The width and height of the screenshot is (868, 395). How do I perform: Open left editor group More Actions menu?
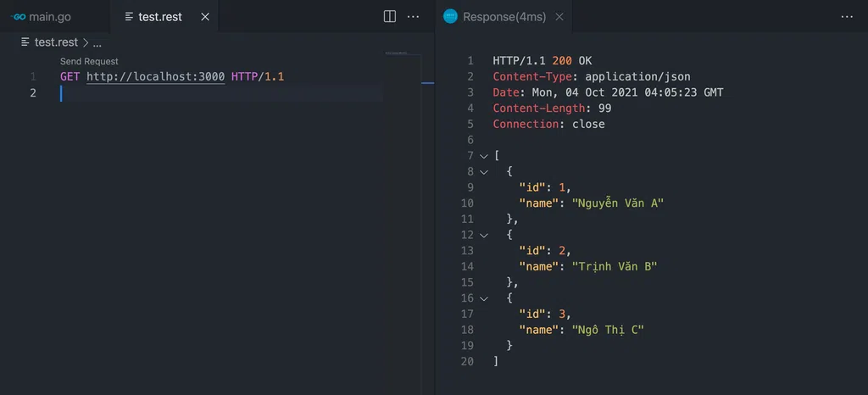point(413,17)
